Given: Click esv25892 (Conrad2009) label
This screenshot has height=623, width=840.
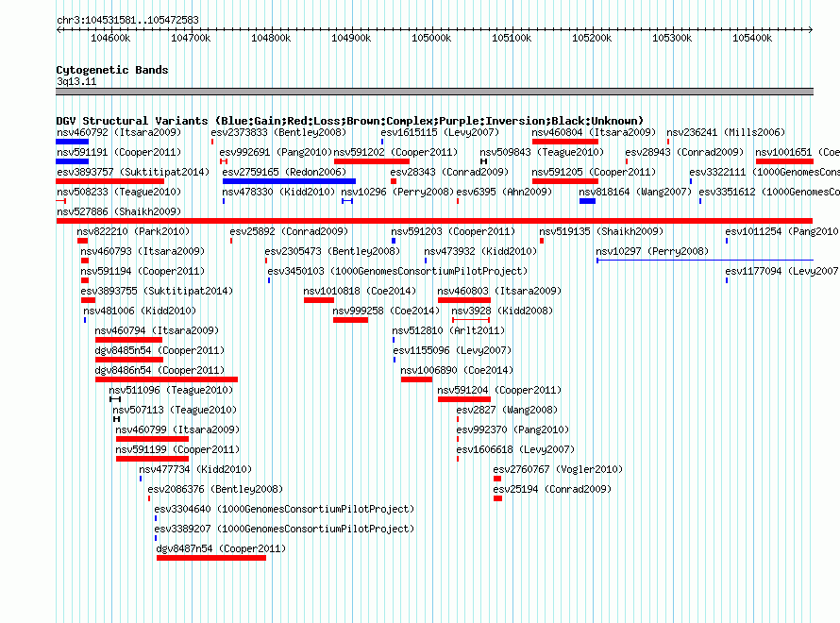Looking at the screenshot, I should 289,231.
